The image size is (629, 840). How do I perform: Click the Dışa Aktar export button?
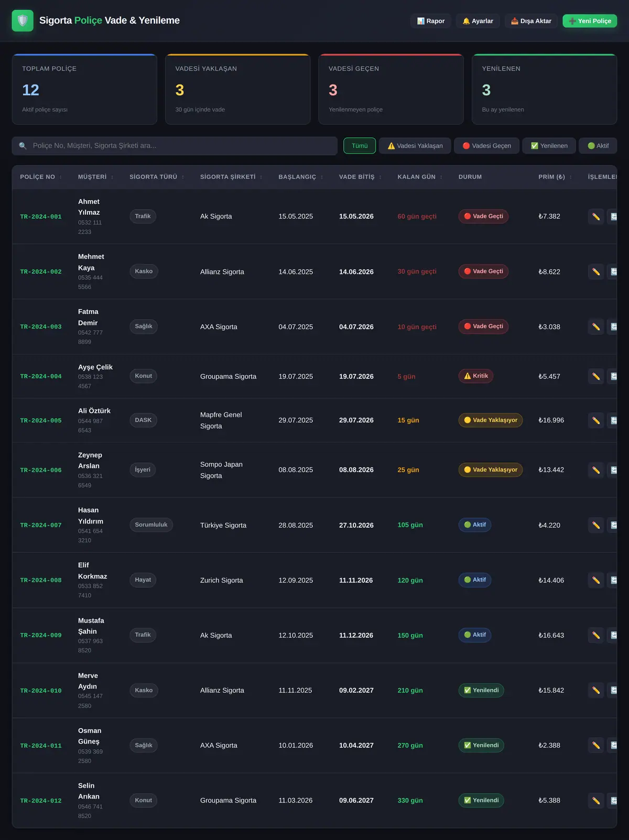pos(531,21)
